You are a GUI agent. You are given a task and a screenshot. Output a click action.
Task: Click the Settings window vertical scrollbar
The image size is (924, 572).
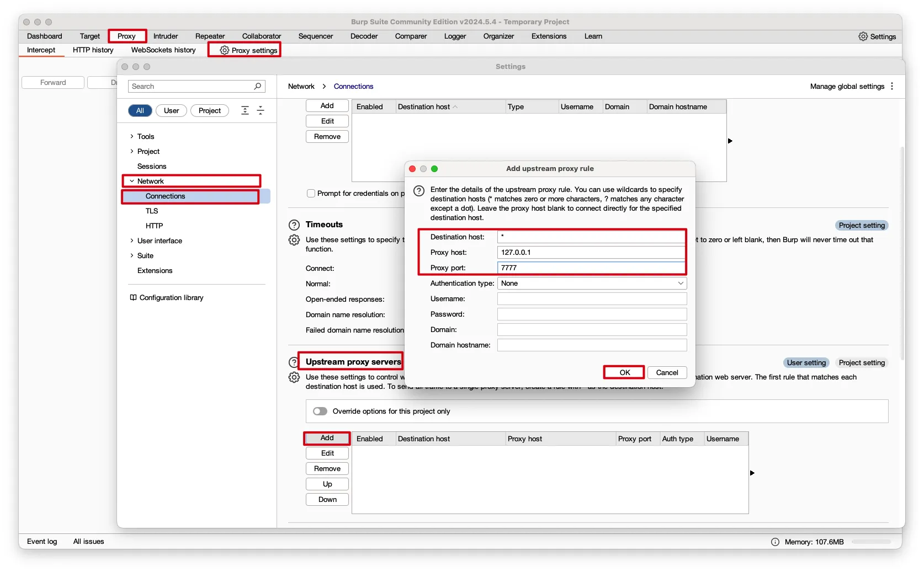902,253
